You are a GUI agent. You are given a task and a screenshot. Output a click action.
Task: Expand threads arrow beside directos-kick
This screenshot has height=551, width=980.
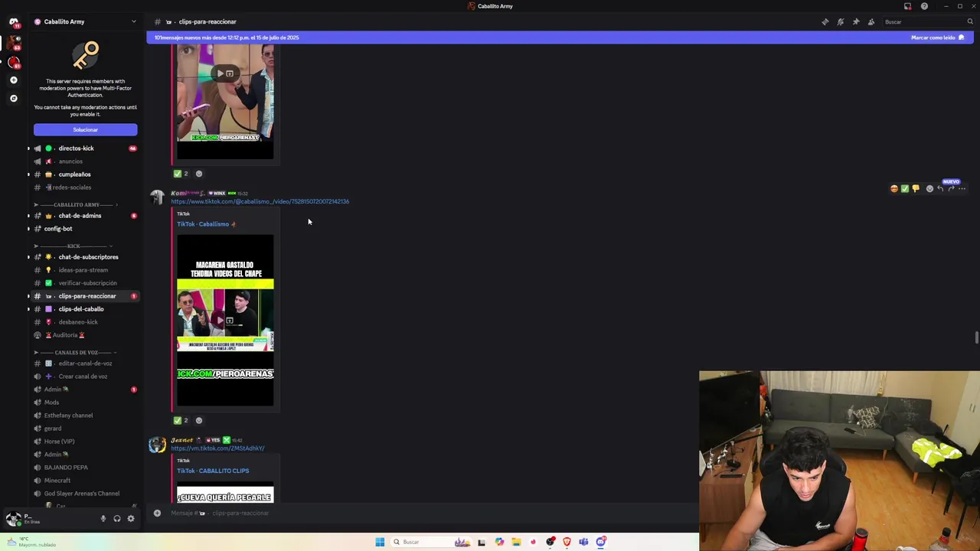[x=28, y=148]
